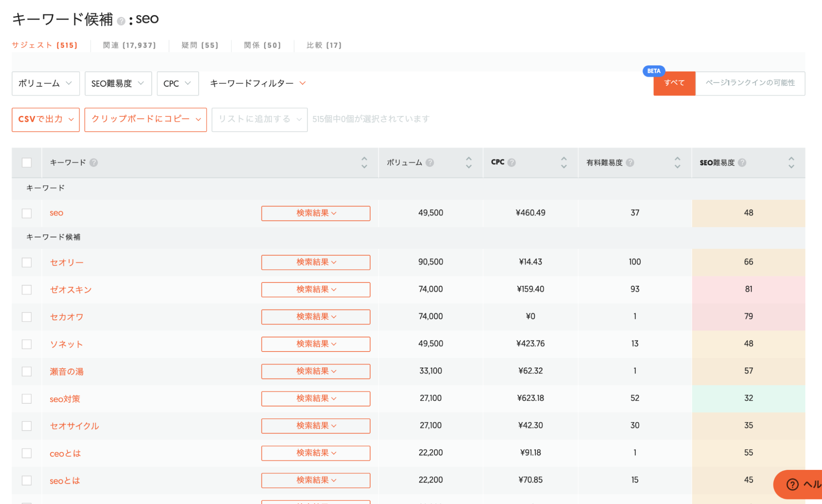Open リストに追加する dropdown
Viewport: 822px width, 504px height.
259,120
